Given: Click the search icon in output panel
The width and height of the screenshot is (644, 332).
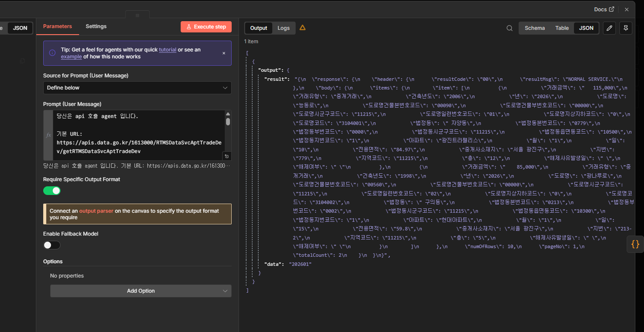Looking at the screenshot, I should pos(510,28).
